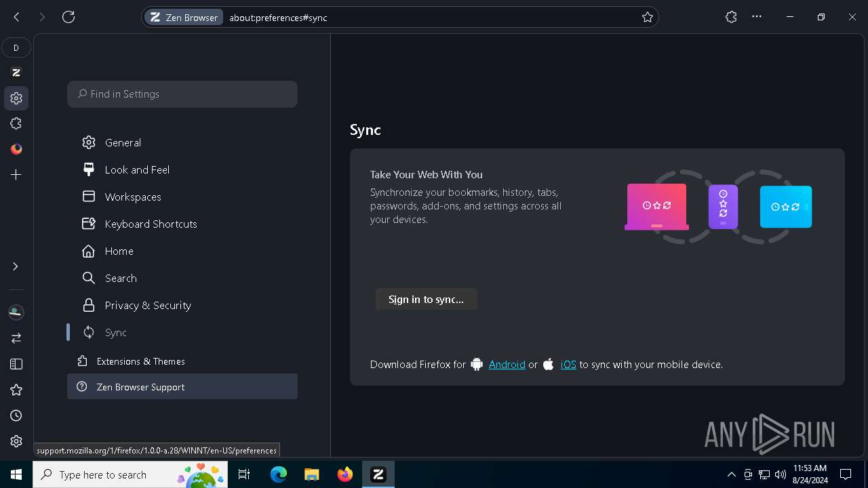Click the Zen Browser identity badge

pos(184,18)
